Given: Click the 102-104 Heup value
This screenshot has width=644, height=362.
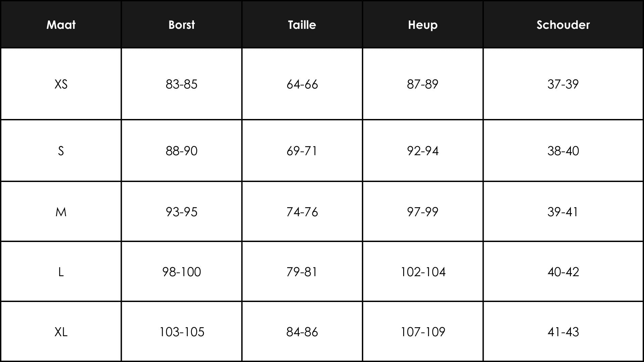Looking at the screenshot, I should pos(423,272).
